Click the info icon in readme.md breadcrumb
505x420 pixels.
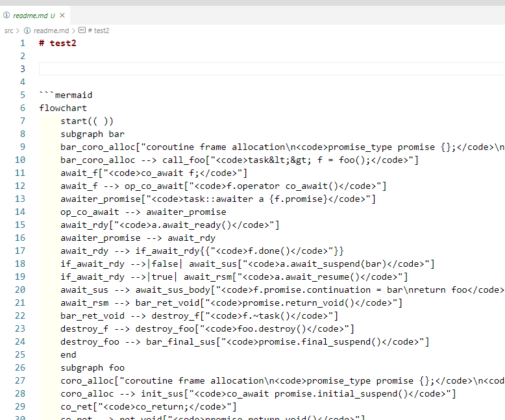coord(27,31)
